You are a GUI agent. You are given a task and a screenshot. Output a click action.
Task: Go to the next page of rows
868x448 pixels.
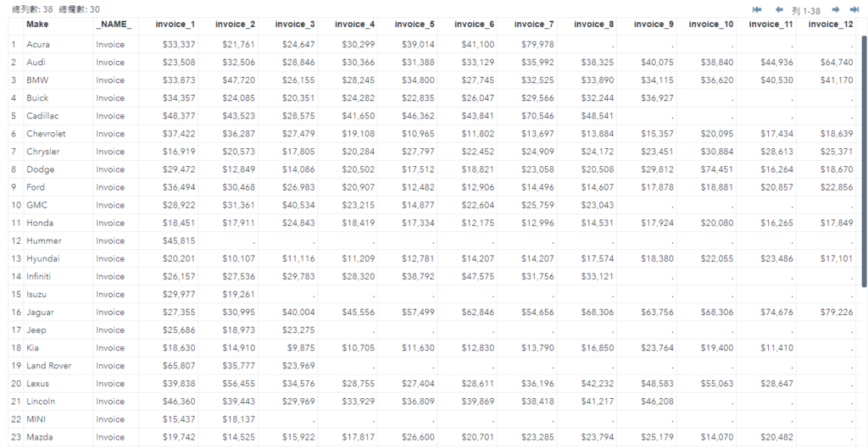[x=835, y=9]
